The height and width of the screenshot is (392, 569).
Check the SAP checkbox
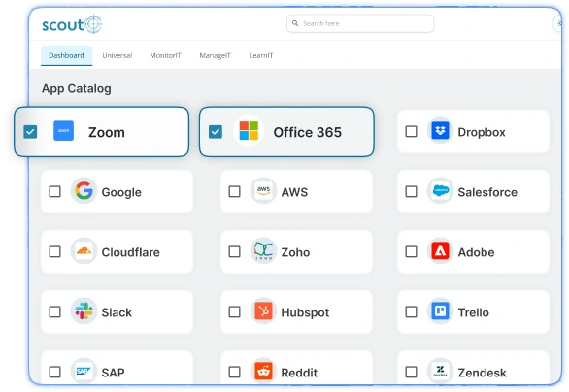pos(54,372)
